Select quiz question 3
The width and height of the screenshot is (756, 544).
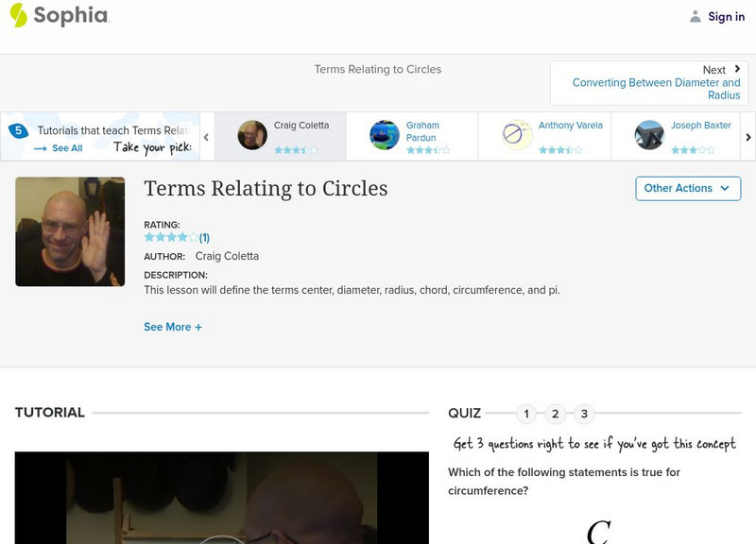[x=584, y=414]
